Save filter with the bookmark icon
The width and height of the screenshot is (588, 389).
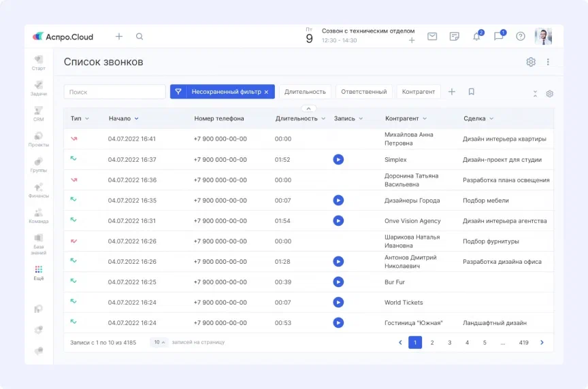(x=472, y=92)
